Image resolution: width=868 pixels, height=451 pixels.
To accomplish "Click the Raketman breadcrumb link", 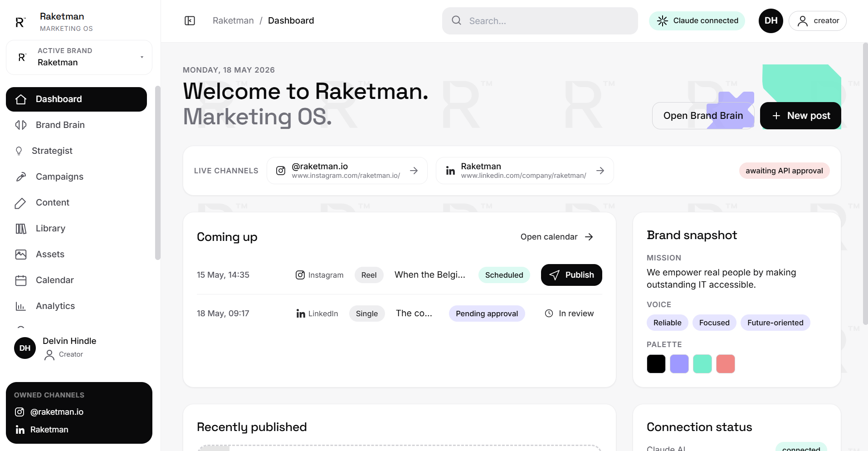I will coord(233,21).
